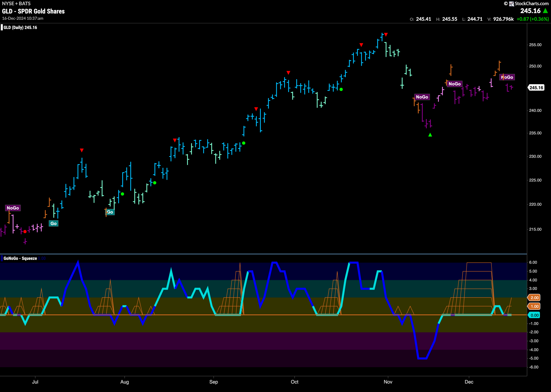Click the NoGo label in mid-November
Viewport: 551px width, 392px height.
(x=422, y=97)
